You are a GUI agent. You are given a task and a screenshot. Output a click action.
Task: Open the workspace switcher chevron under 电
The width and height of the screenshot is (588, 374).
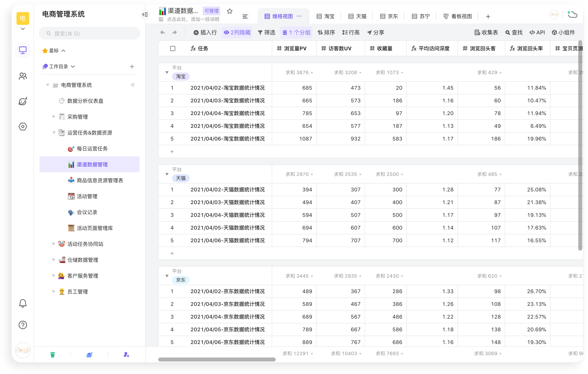23,29
